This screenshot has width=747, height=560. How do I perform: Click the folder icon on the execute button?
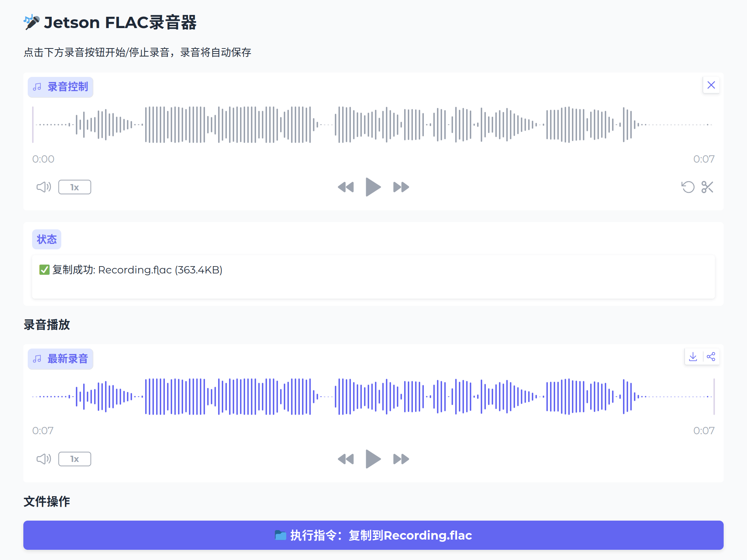[280, 535]
